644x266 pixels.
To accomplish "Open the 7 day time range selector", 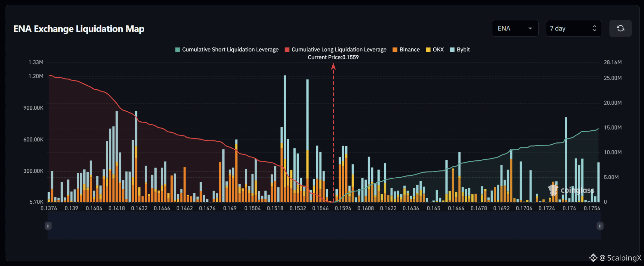I will [574, 28].
